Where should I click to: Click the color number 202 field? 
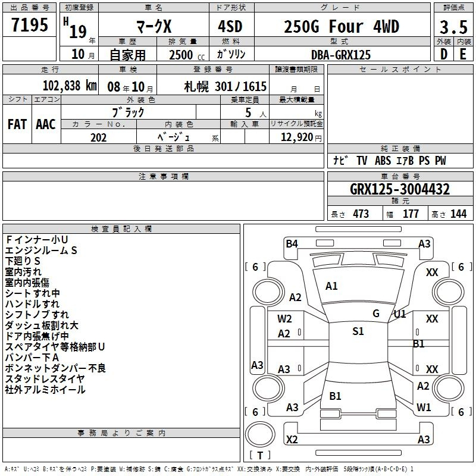pyautogui.click(x=98, y=137)
